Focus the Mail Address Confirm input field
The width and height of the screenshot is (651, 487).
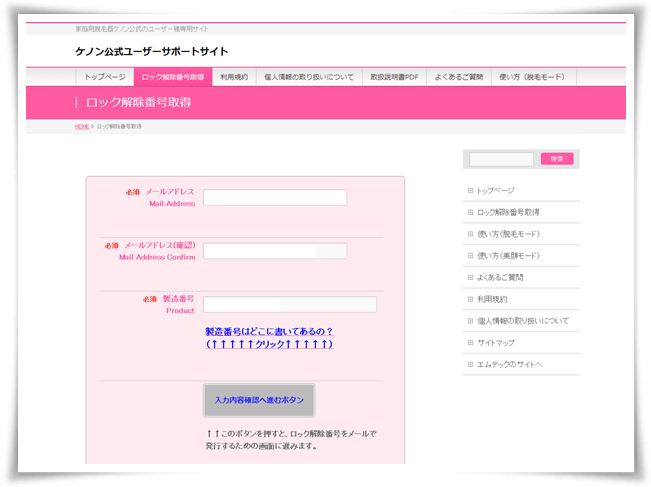[x=275, y=251]
